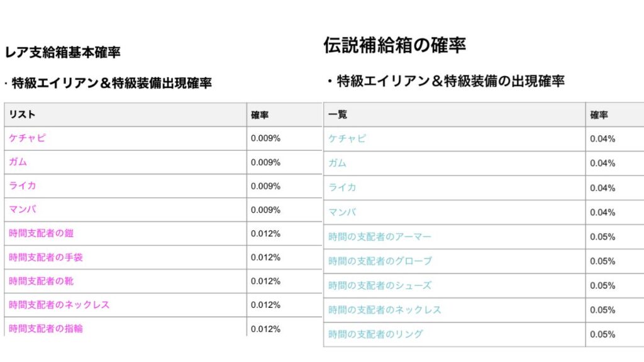Select the 時間の支配者のシューズ link
Image resolution: width=644 pixels, height=362 pixels.
tap(380, 285)
